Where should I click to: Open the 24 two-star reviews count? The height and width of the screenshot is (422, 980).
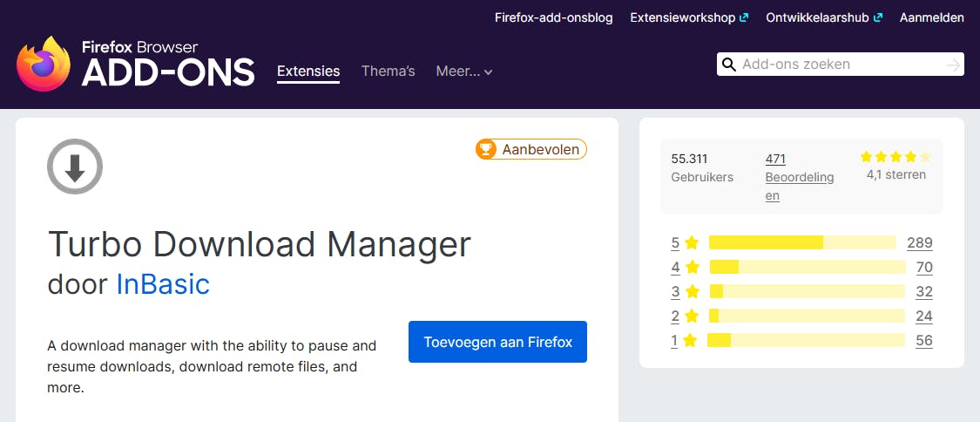click(x=924, y=316)
